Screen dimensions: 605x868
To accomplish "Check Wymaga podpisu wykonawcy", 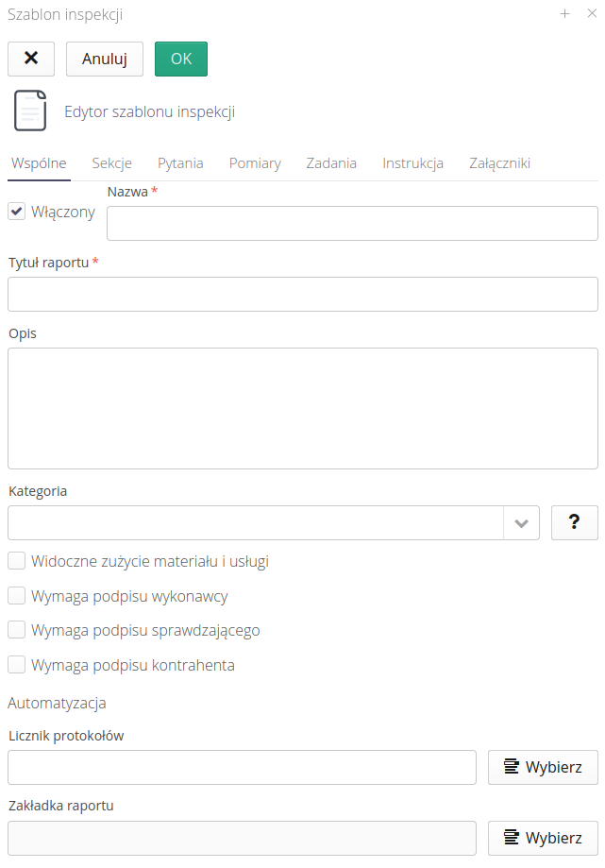I will (17, 596).
